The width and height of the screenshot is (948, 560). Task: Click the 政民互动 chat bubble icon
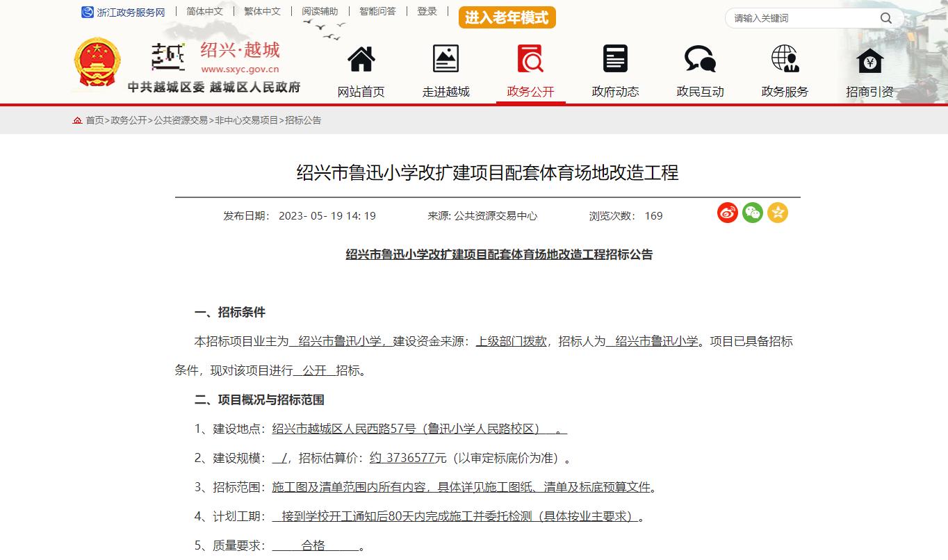tap(699, 58)
